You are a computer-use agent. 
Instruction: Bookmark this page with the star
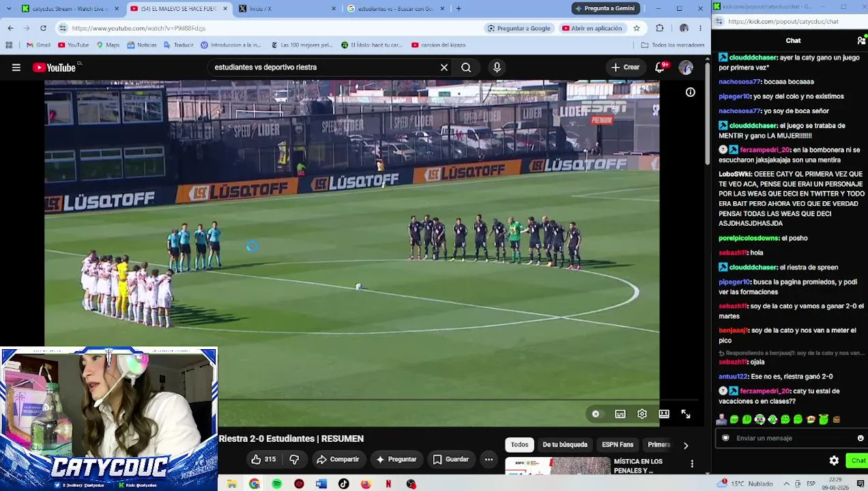[x=637, y=28]
